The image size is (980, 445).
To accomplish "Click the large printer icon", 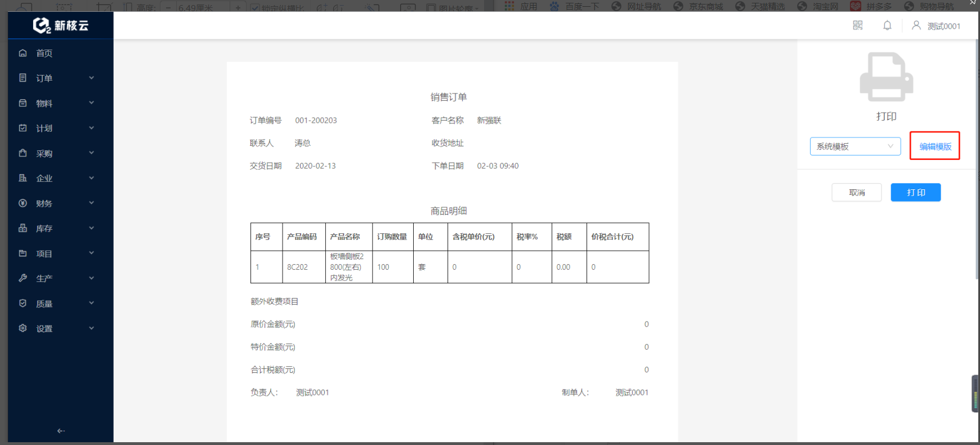I will click(887, 77).
